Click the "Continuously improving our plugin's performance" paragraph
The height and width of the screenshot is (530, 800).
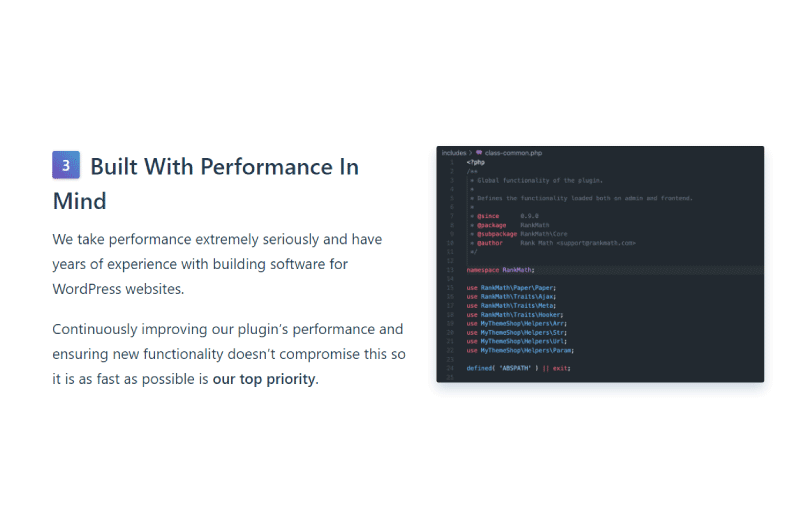click(229, 354)
